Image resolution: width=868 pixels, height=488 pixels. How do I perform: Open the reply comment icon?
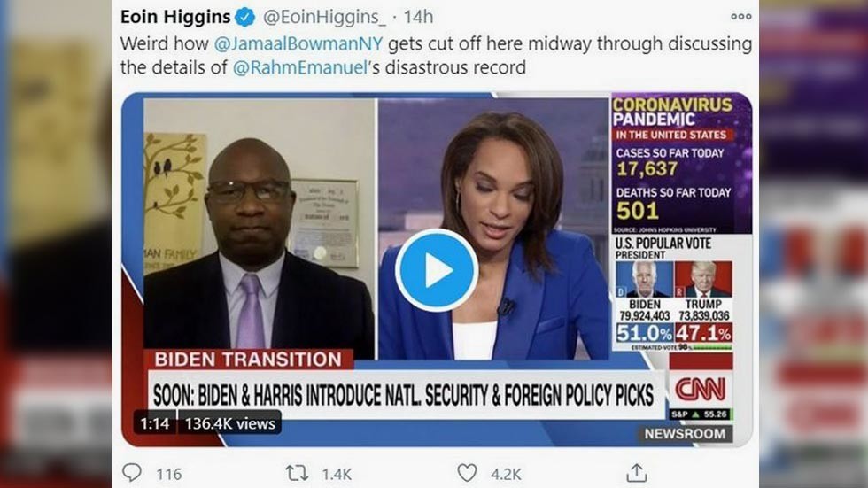[x=132, y=473]
